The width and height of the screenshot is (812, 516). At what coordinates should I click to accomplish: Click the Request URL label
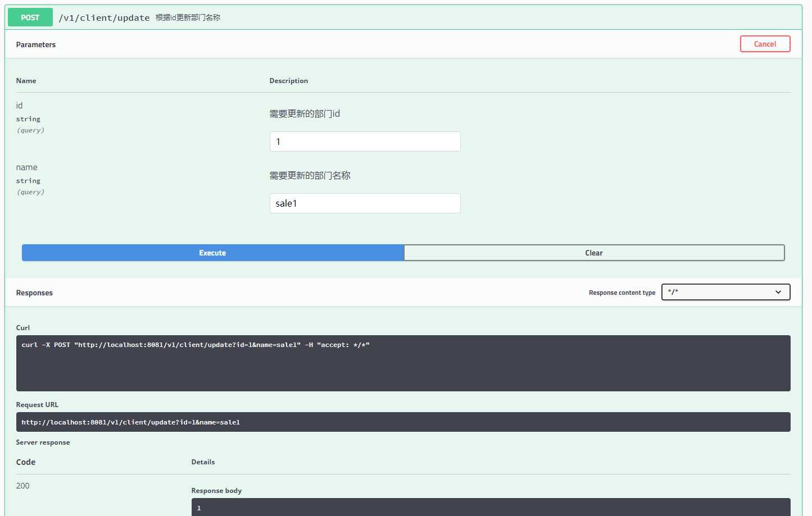coord(37,405)
